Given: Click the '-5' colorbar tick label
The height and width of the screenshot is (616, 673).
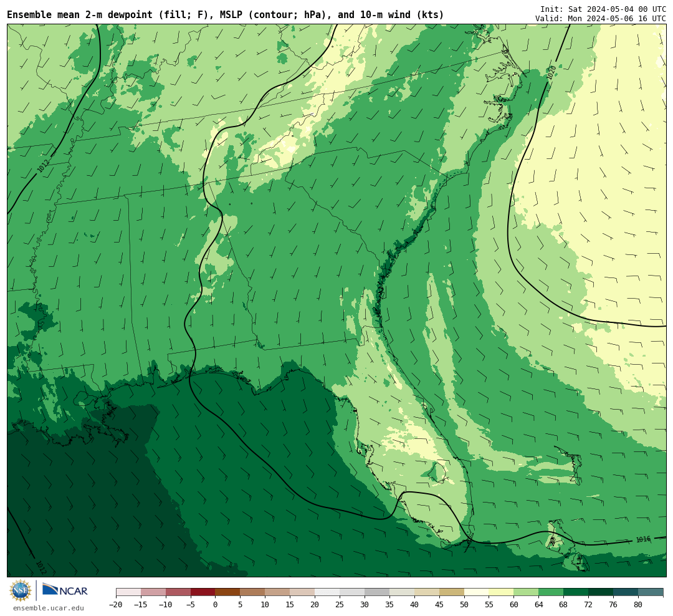Looking at the screenshot, I should tap(191, 605).
